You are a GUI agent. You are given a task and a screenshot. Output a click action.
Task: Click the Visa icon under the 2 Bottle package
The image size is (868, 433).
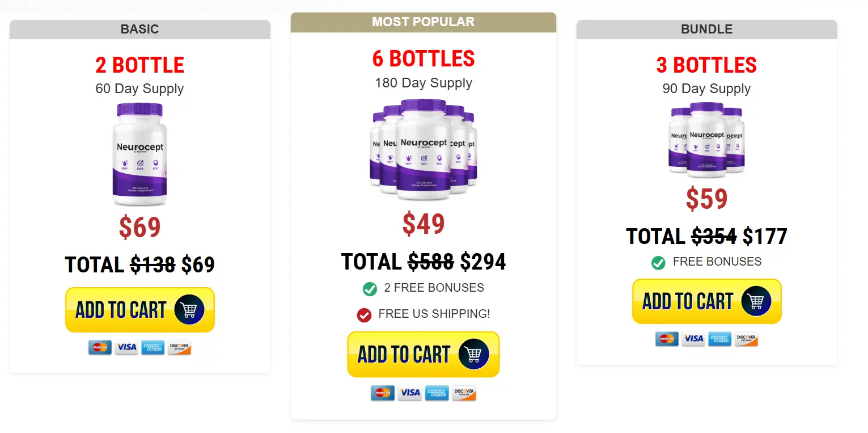coord(126,348)
